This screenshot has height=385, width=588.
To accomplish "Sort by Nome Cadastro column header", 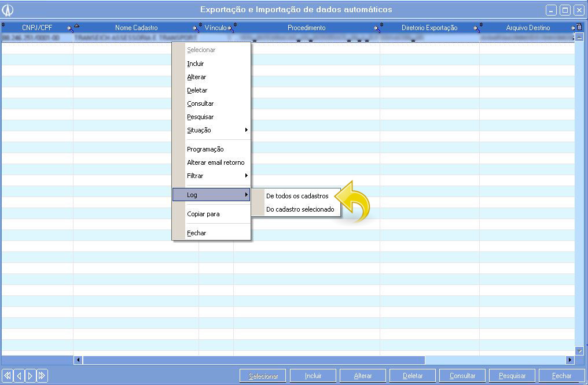I will pyautogui.click(x=136, y=28).
